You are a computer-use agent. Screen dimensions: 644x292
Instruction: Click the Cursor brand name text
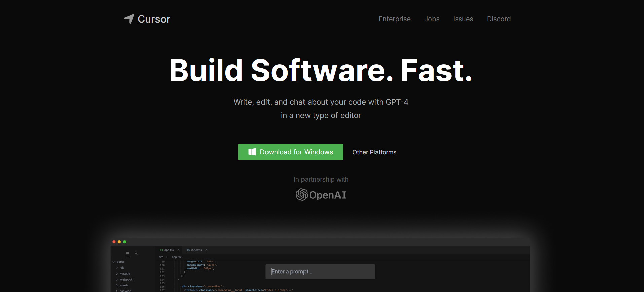click(x=154, y=19)
